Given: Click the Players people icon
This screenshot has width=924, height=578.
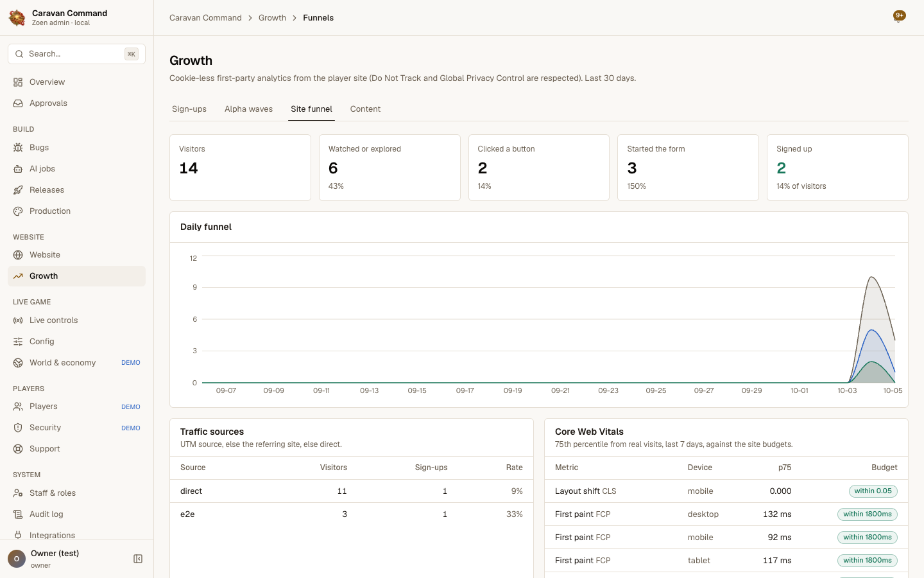Looking at the screenshot, I should point(18,407).
